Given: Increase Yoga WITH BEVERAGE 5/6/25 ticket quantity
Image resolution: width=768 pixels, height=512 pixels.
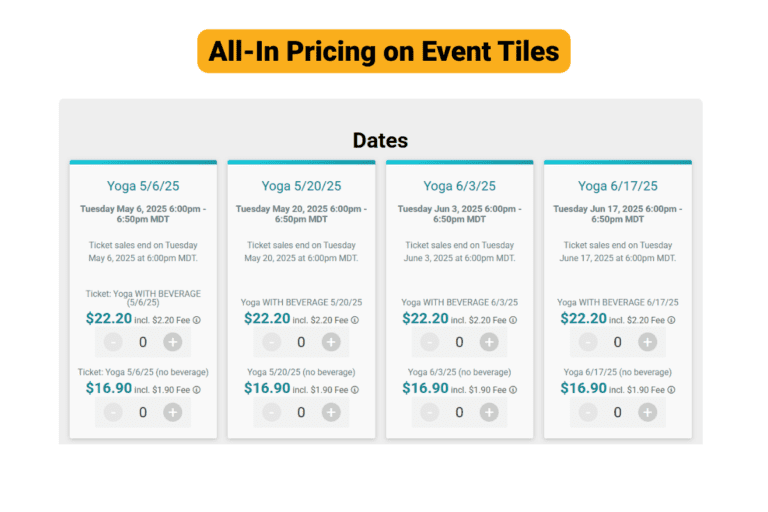Looking at the screenshot, I should click(x=172, y=342).
